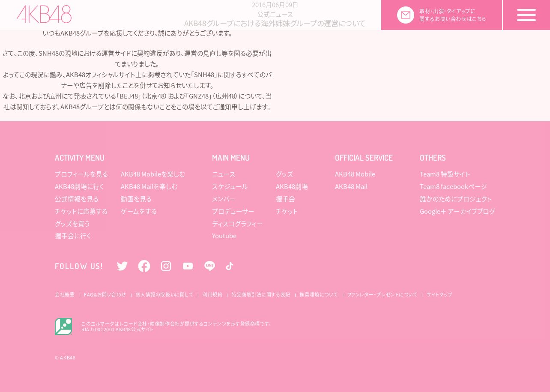Open 誰かのためにプロジェクト link
Viewport: 550px width, 392px height.
click(x=456, y=199)
